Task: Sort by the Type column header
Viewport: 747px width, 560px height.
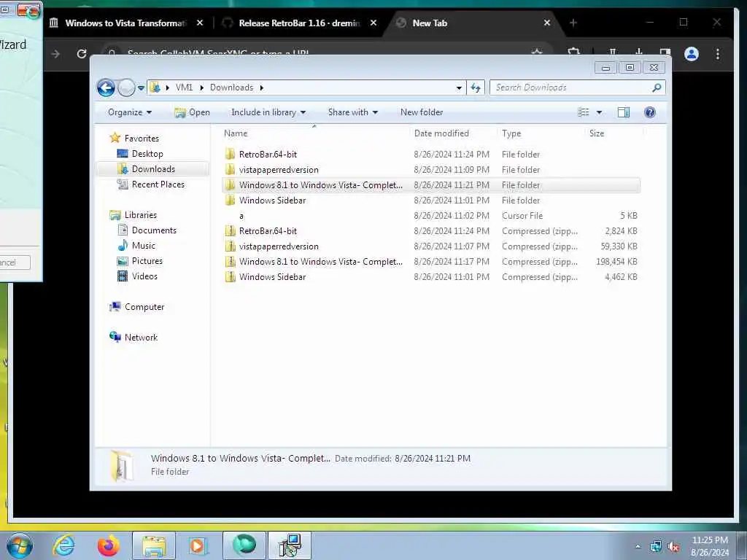Action: tap(511, 133)
